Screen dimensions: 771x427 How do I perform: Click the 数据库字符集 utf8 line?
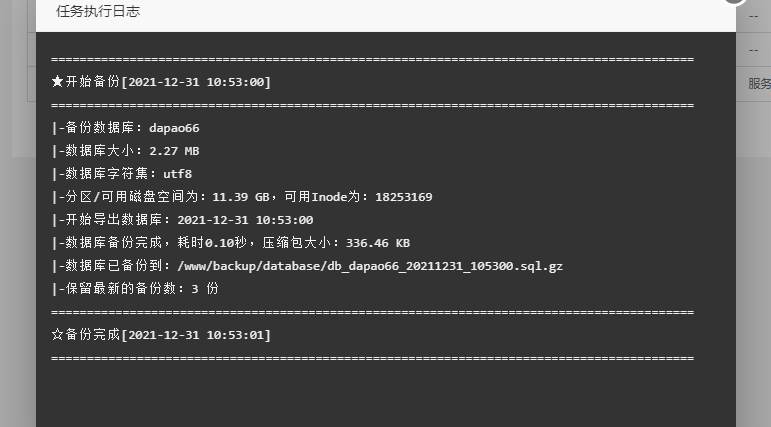(121, 174)
